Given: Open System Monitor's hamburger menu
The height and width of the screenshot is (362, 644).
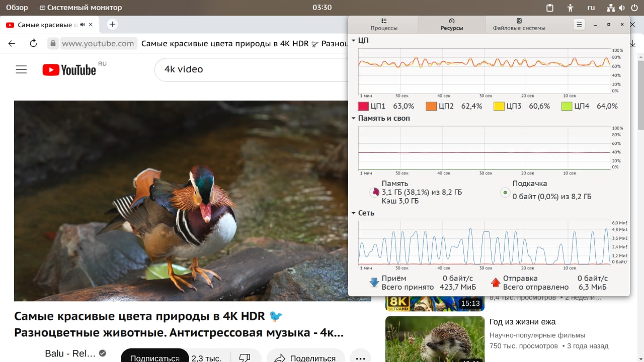Looking at the screenshot, I should pos(579,24).
